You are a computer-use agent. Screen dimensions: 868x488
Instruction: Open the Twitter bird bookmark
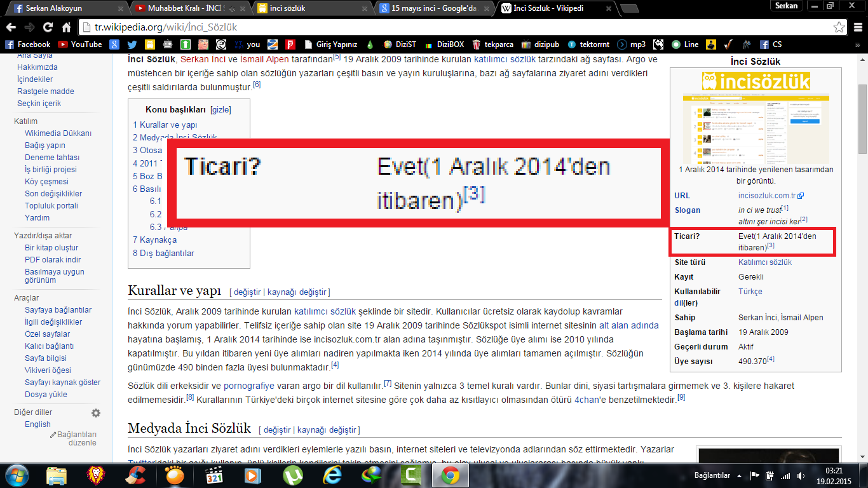[x=132, y=44]
